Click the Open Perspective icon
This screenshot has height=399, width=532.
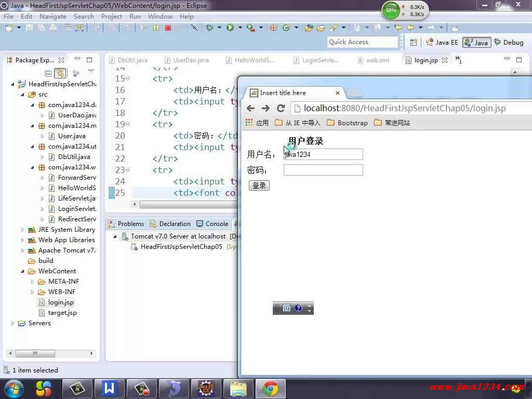414,43
